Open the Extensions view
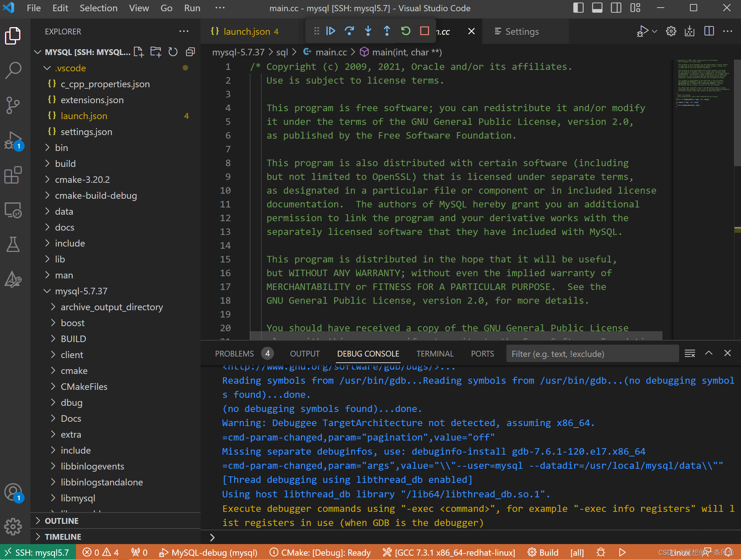Screen dimensions: 741x560 (13, 175)
